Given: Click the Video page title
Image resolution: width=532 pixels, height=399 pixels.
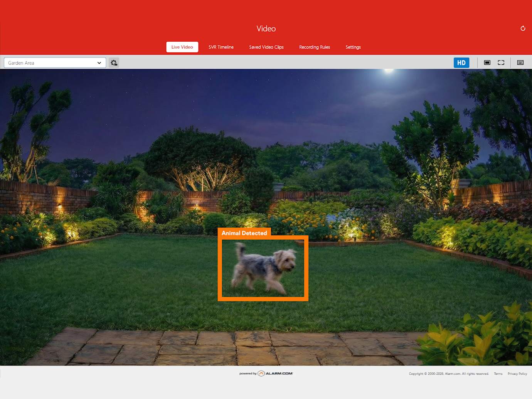Looking at the screenshot, I should [266, 29].
